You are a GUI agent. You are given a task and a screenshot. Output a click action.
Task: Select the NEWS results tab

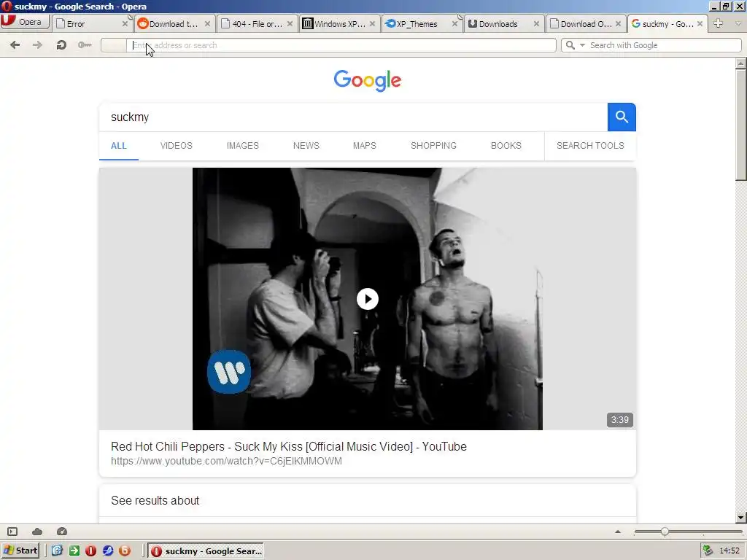click(x=306, y=146)
